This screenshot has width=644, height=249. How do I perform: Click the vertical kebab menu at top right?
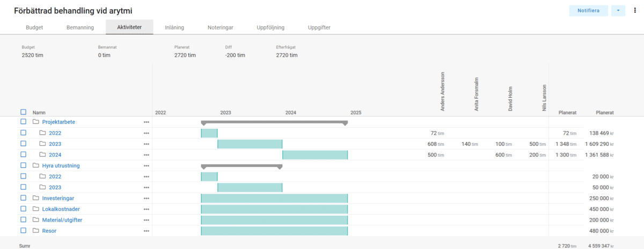point(634,11)
